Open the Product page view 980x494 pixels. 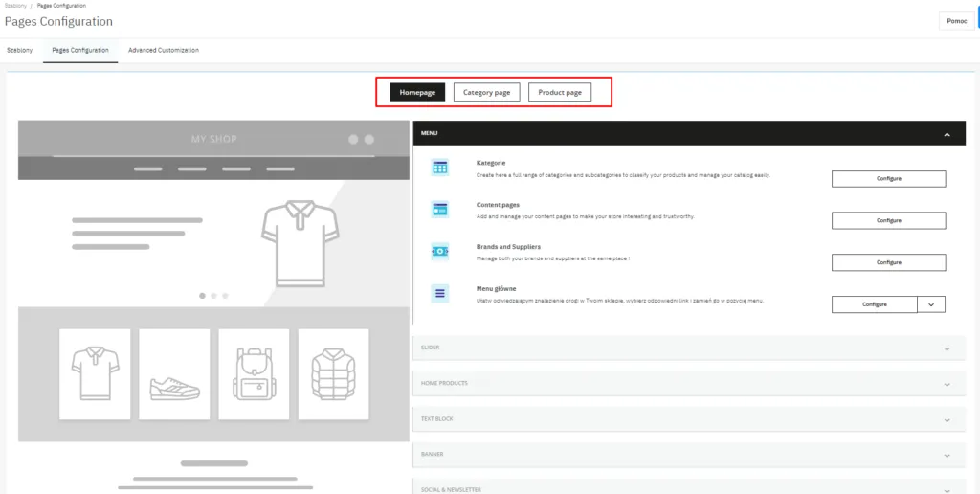point(560,92)
